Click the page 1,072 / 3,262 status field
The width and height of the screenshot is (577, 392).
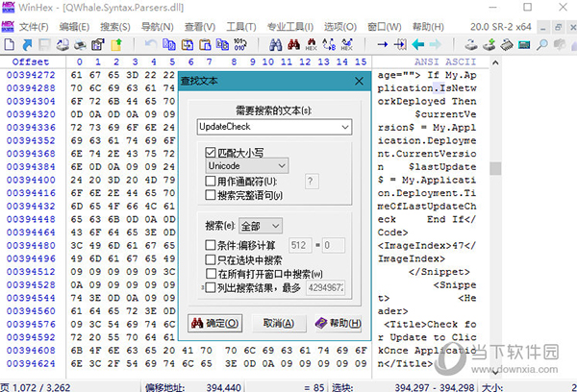tap(36, 387)
